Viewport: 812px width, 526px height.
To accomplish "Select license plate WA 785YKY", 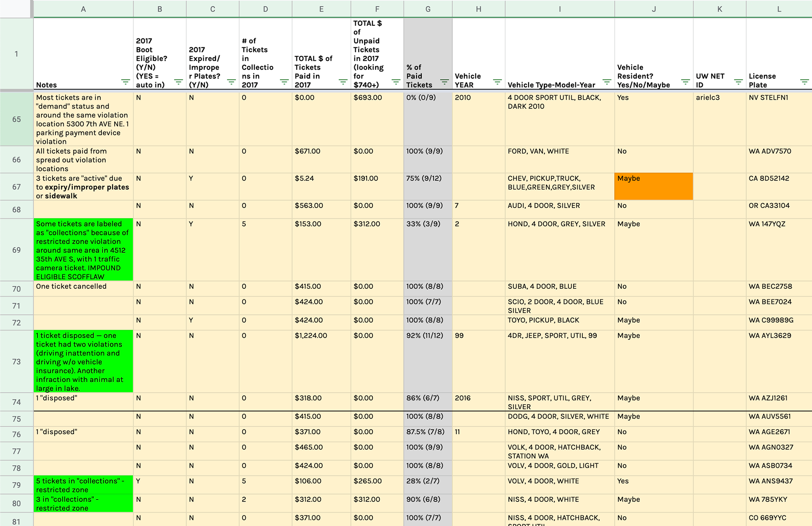I will tap(779, 504).
